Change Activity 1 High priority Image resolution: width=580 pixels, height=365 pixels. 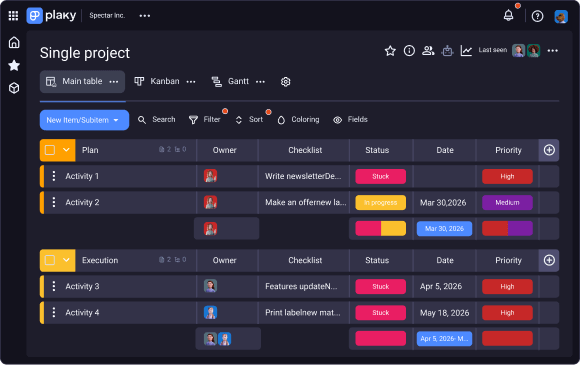(507, 176)
